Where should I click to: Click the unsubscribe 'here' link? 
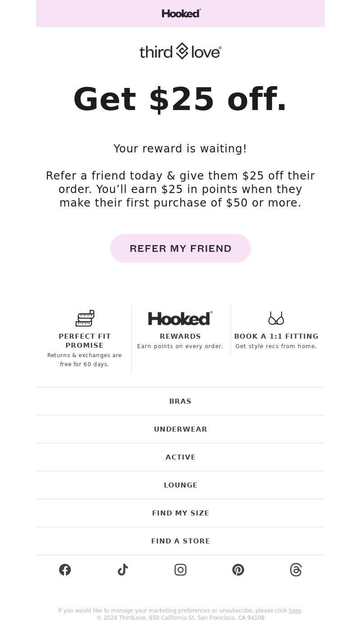tap(295, 611)
